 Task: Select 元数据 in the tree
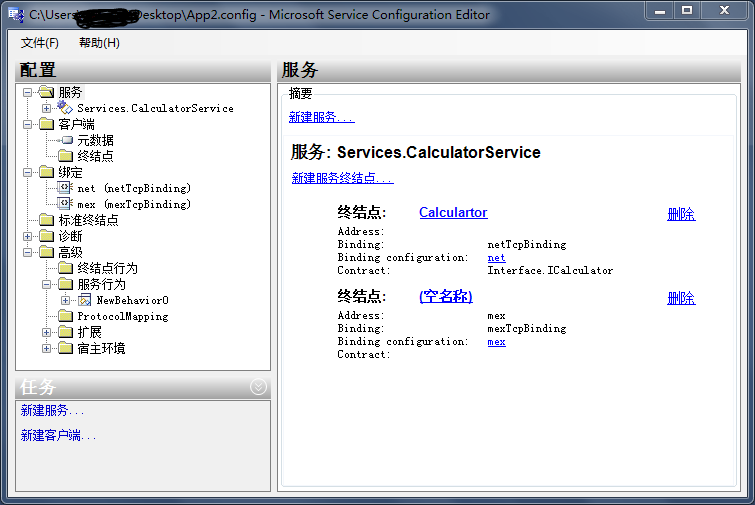tap(95, 141)
